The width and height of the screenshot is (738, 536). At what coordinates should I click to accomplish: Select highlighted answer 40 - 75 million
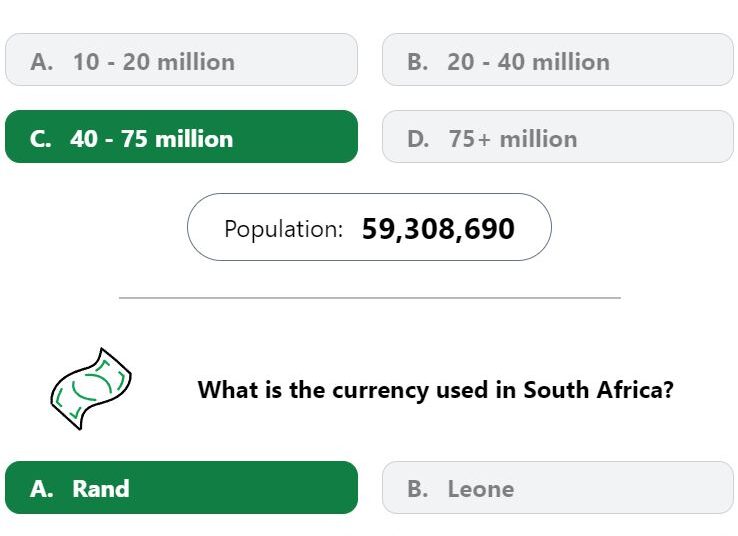pyautogui.click(x=181, y=136)
